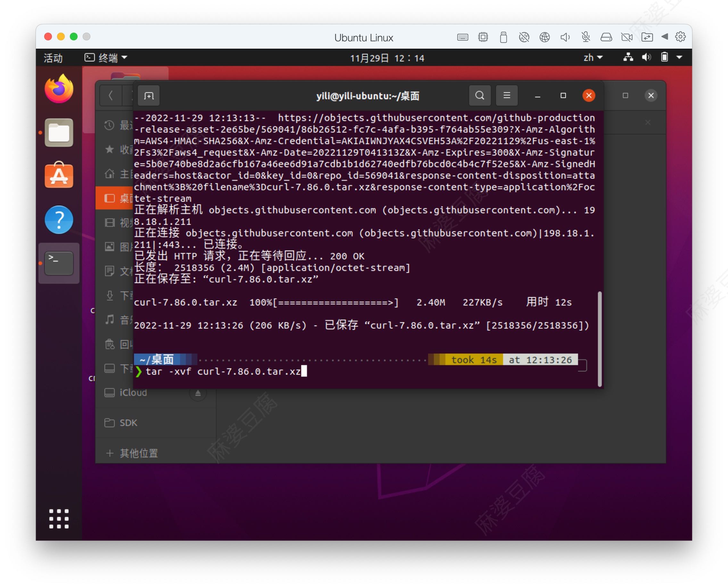Open a new tab in the terminal
Viewport: 728px width, 588px height.
[149, 96]
